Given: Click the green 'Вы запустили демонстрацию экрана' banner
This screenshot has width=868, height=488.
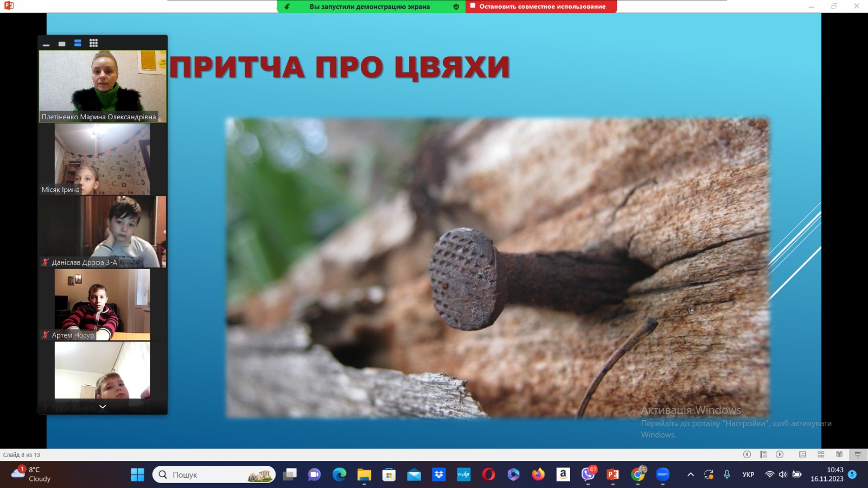Looking at the screenshot, I should point(371,7).
